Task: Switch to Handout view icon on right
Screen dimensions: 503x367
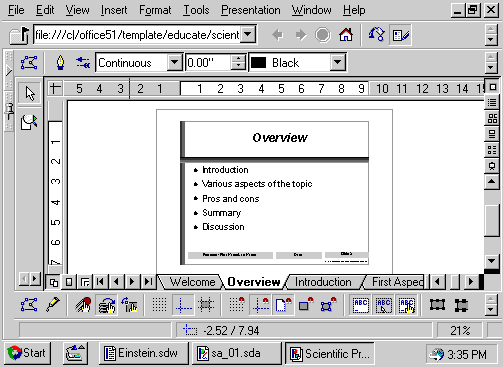Action: pos(492,150)
